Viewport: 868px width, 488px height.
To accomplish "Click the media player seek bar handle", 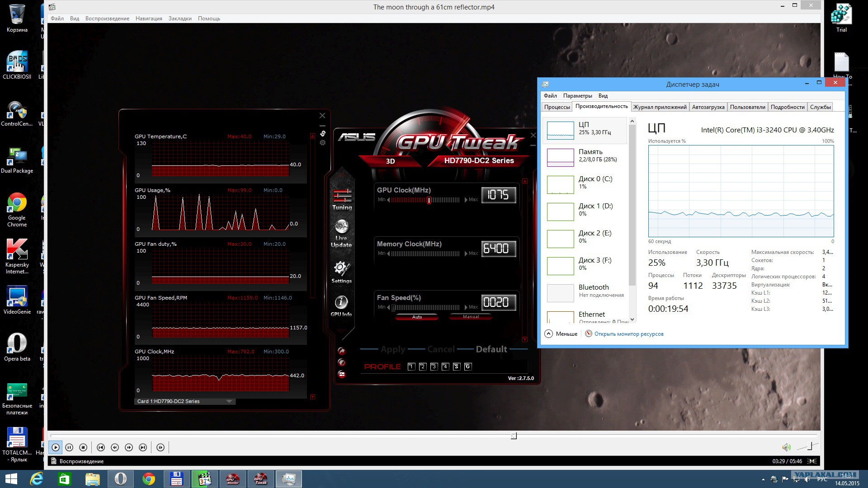I will point(514,436).
